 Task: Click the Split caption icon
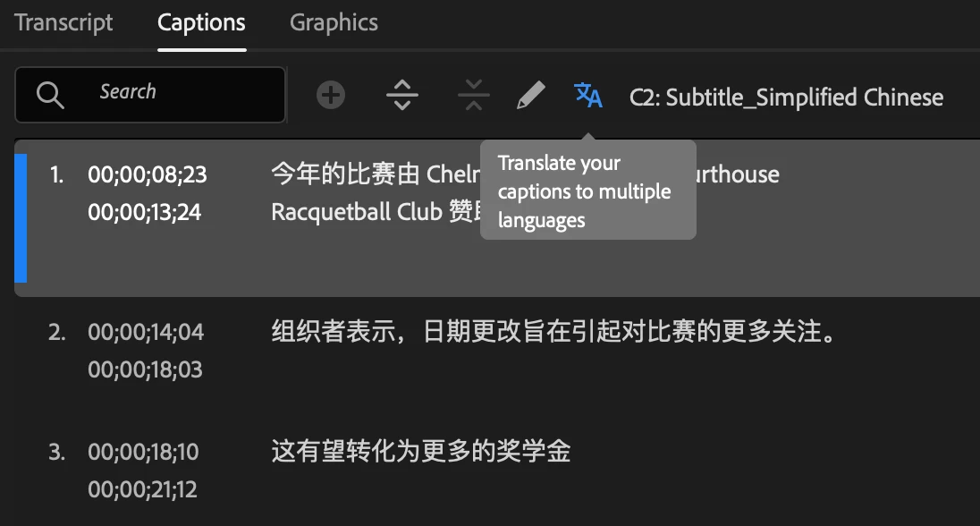[401, 95]
